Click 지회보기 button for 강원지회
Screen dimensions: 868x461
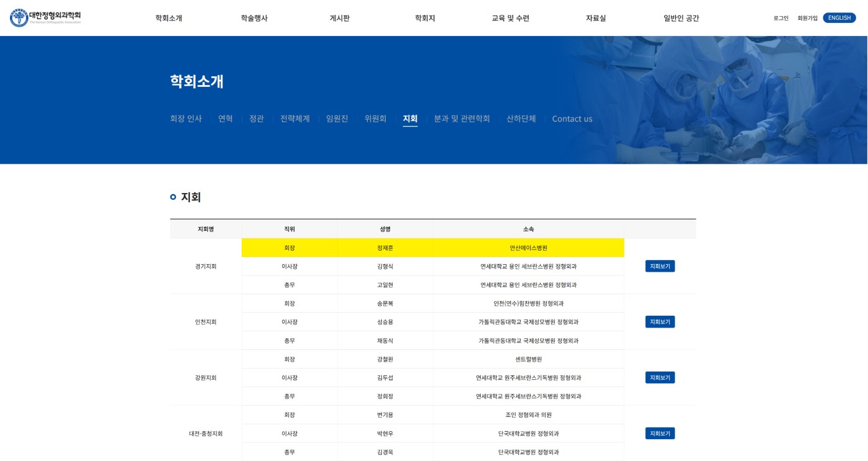click(x=660, y=378)
